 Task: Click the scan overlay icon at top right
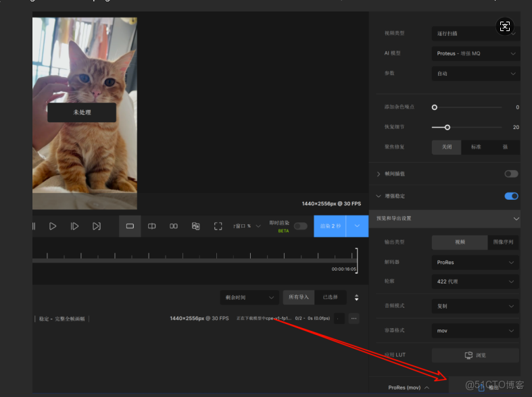pos(505,26)
